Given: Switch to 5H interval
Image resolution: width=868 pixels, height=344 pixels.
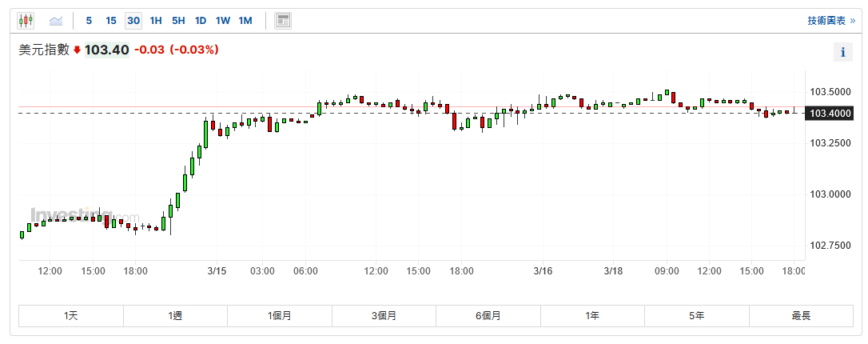Looking at the screenshot, I should 178,21.
